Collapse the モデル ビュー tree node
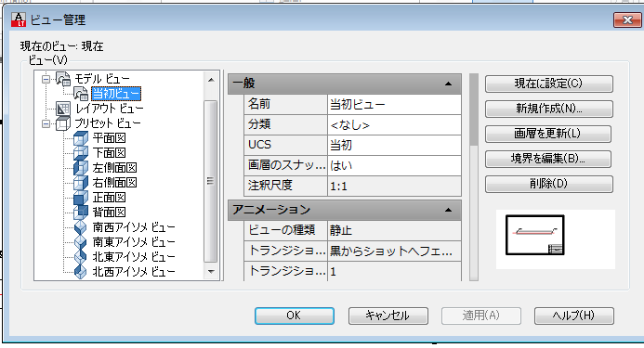This screenshot has height=348, width=644. pos(46,79)
